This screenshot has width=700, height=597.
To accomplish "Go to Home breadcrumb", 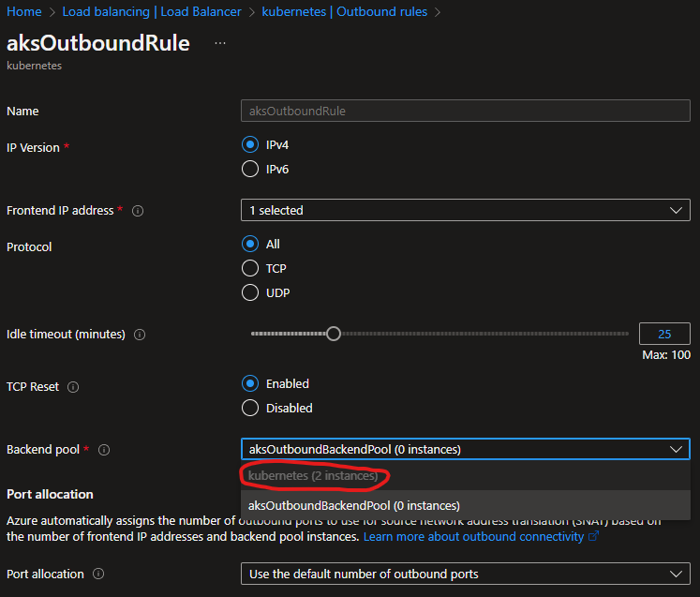I will 24,11.
